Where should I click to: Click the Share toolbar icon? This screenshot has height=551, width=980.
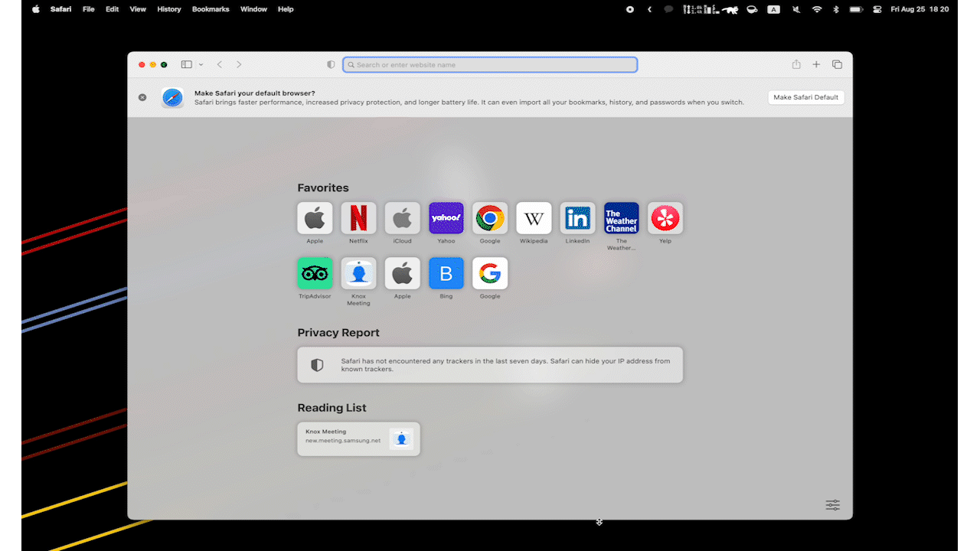pyautogui.click(x=796, y=64)
